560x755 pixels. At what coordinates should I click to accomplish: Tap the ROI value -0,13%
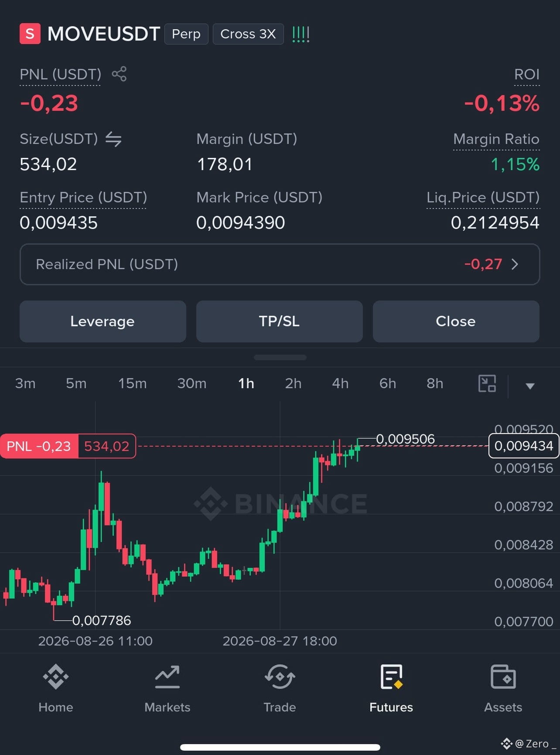coord(502,103)
